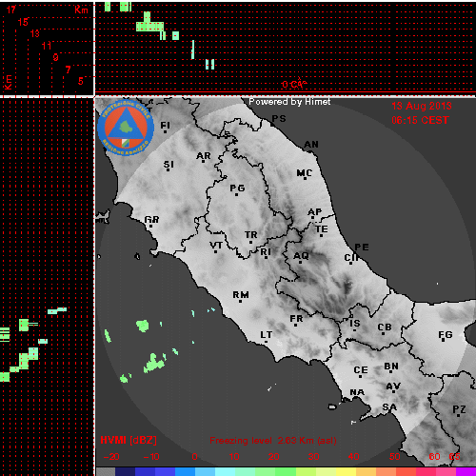Click the CB city label

point(385,327)
